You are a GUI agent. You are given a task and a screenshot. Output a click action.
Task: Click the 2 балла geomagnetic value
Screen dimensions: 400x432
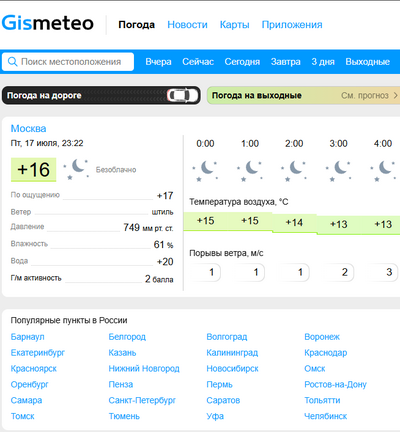point(159,279)
